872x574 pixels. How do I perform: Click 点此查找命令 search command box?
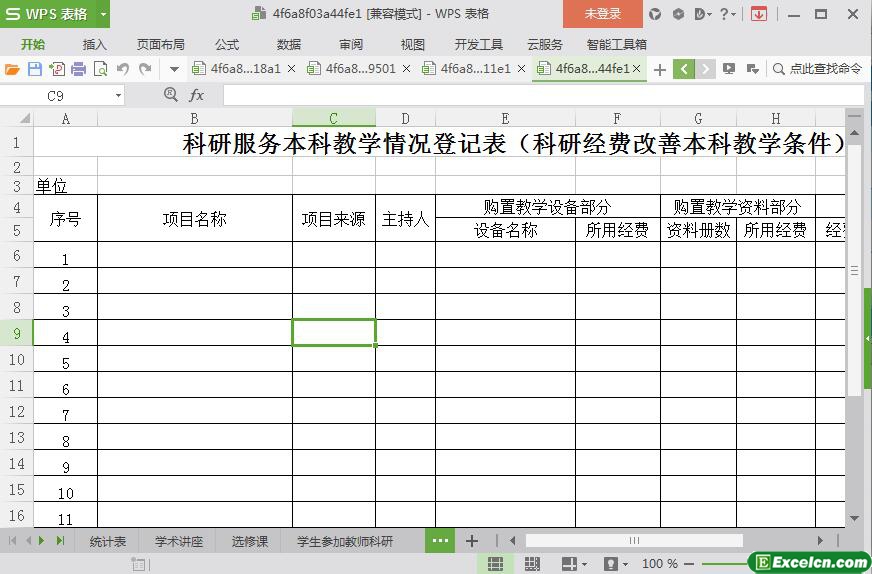coord(817,69)
